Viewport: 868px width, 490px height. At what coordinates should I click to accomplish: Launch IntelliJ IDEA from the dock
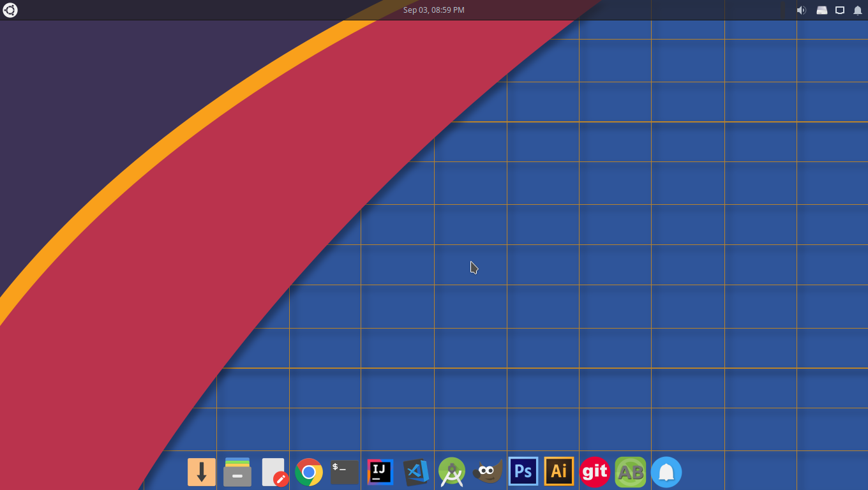[380, 472]
